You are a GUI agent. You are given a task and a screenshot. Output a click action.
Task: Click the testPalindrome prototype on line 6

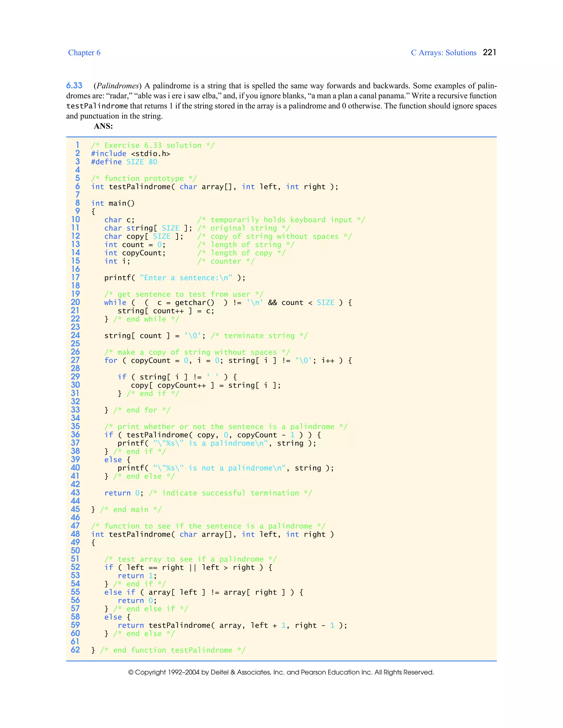[215, 187]
